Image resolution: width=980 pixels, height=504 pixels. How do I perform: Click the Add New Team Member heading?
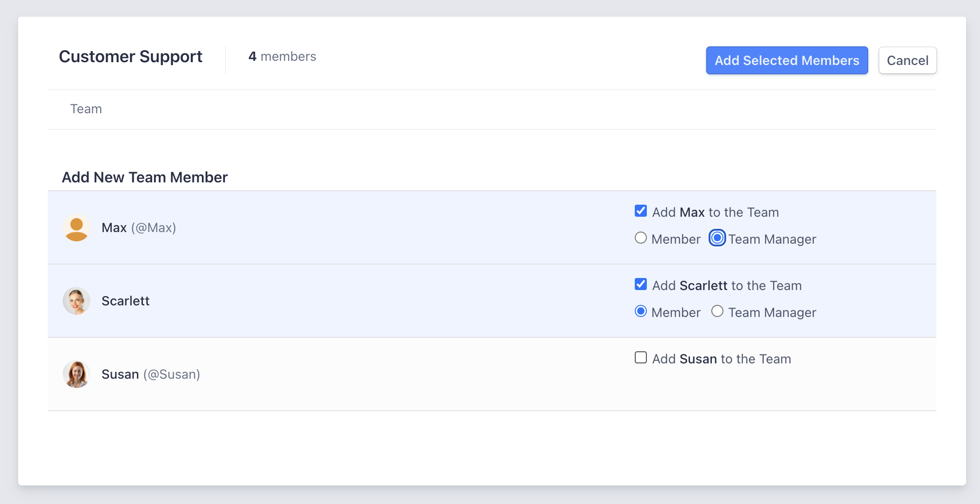[x=145, y=177]
